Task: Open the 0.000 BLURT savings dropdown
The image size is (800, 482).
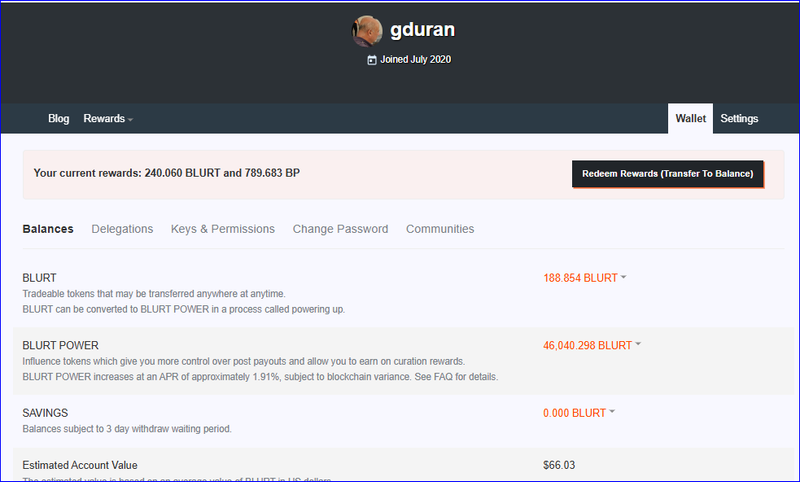Action: point(575,413)
